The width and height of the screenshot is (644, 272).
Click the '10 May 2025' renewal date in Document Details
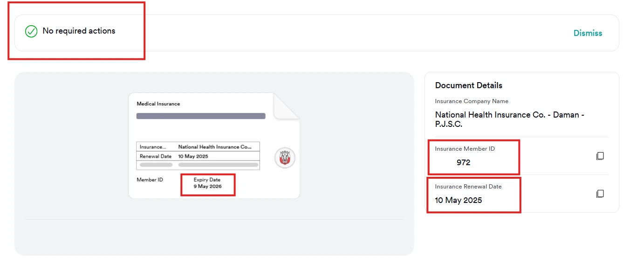point(459,201)
